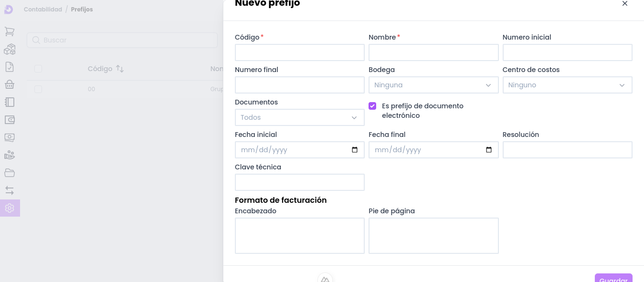Toggle the select-all checkbox in table header
This screenshot has height=282, width=644.
[x=38, y=69]
